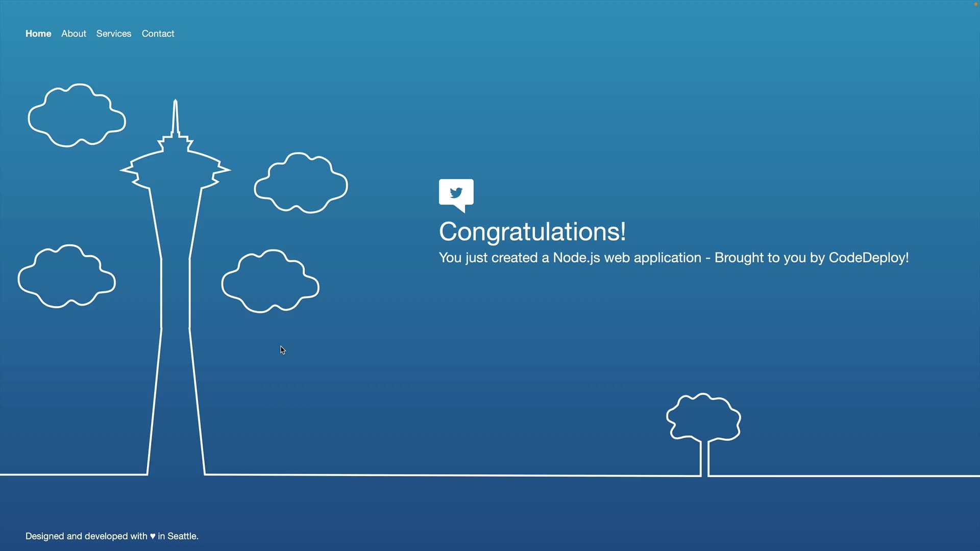980x551 pixels.
Task: Click the heart symbol in the footer
Action: (x=153, y=536)
